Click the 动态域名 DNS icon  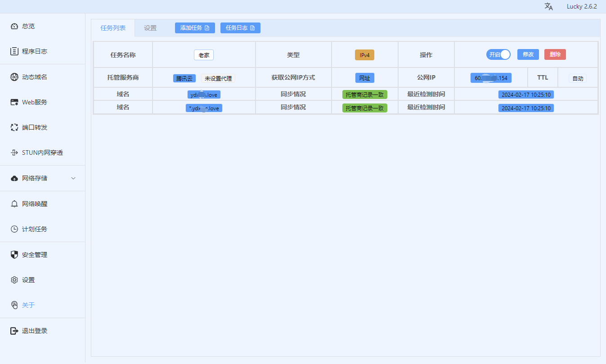coord(14,77)
